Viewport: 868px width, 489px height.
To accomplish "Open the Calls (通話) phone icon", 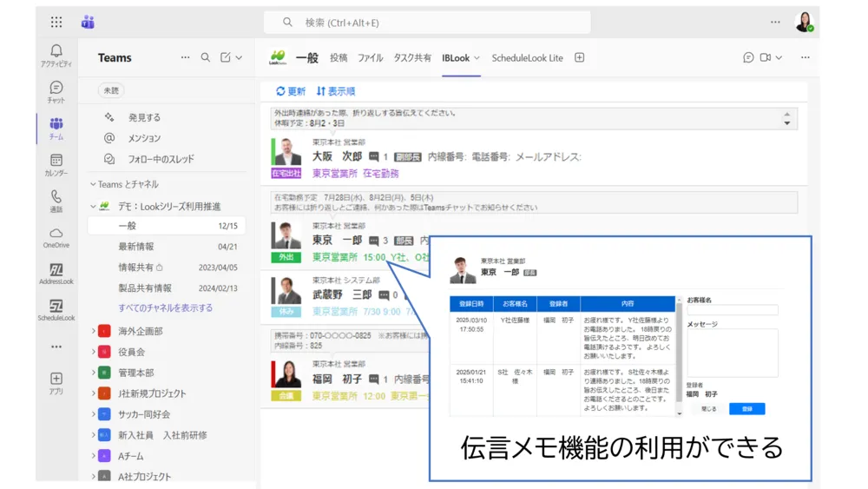I will (56, 202).
